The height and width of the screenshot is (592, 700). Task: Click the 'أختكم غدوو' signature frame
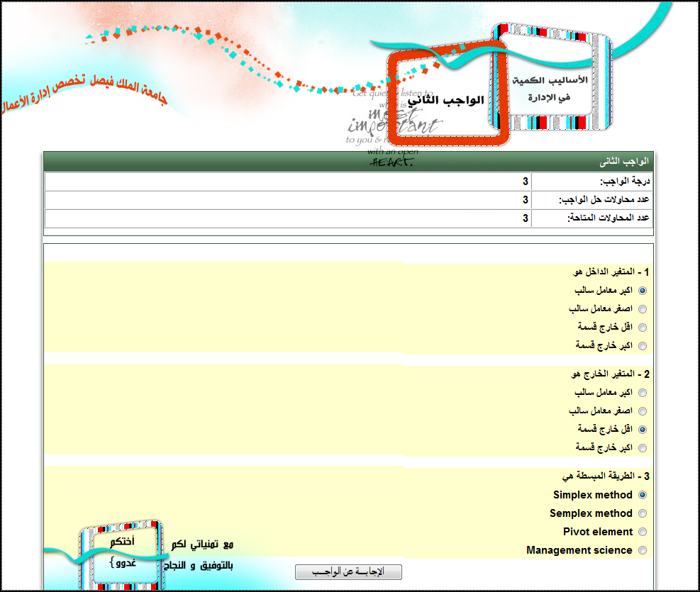tap(121, 554)
